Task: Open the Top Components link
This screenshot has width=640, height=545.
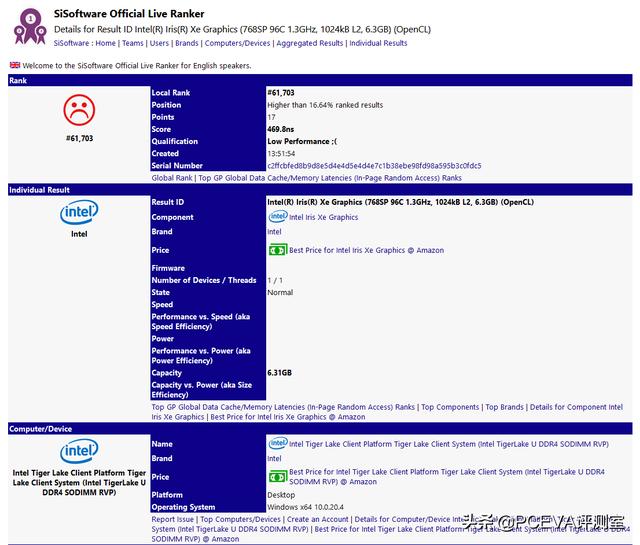Action: 450,407
